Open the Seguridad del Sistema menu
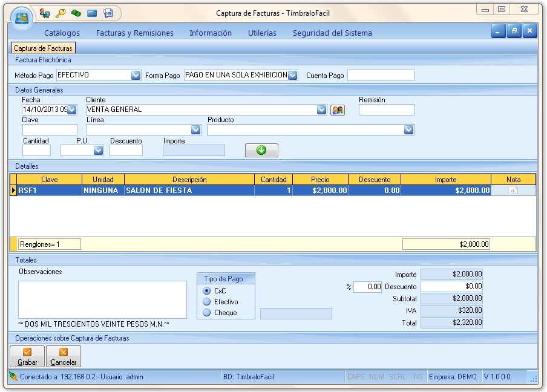 pyautogui.click(x=332, y=33)
